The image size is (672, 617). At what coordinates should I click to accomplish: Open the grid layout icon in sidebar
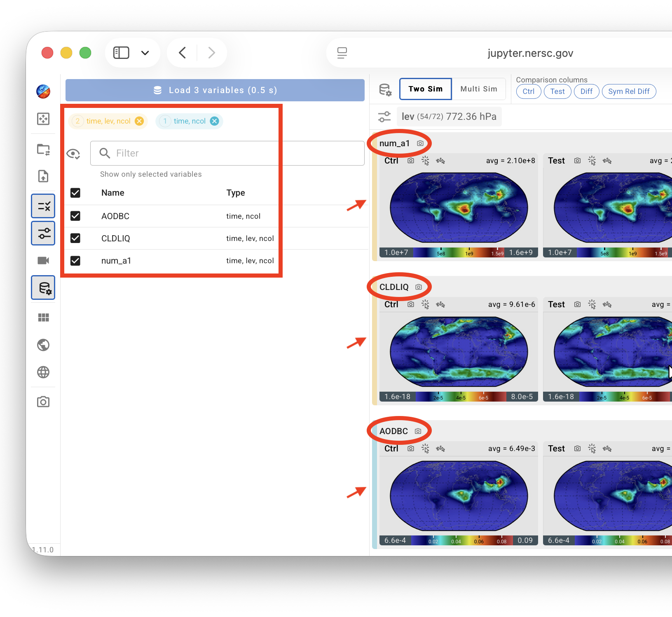[43, 318]
